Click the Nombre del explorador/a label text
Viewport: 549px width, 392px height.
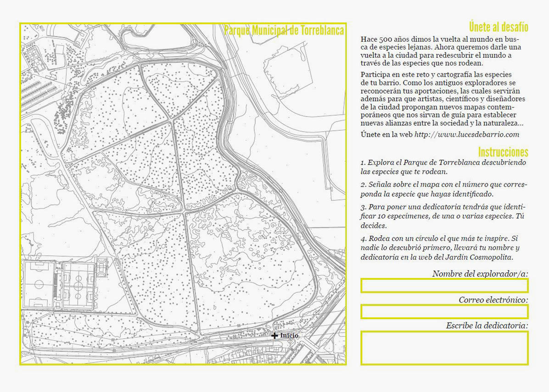click(480, 274)
